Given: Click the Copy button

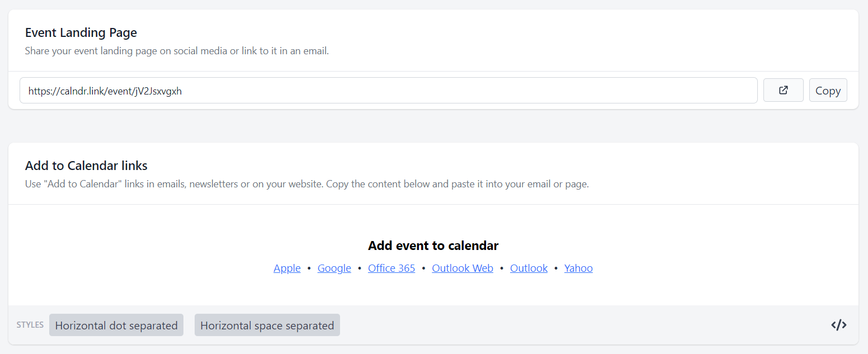Looking at the screenshot, I should point(828,90).
